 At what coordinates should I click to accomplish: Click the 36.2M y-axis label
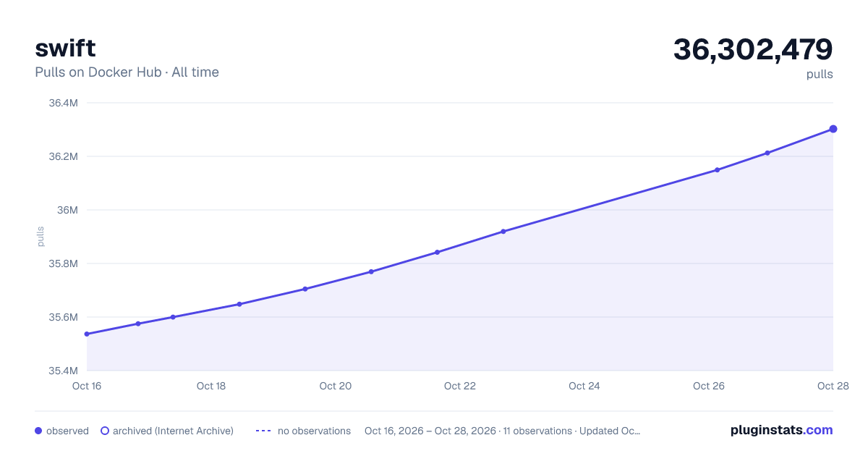click(x=63, y=156)
